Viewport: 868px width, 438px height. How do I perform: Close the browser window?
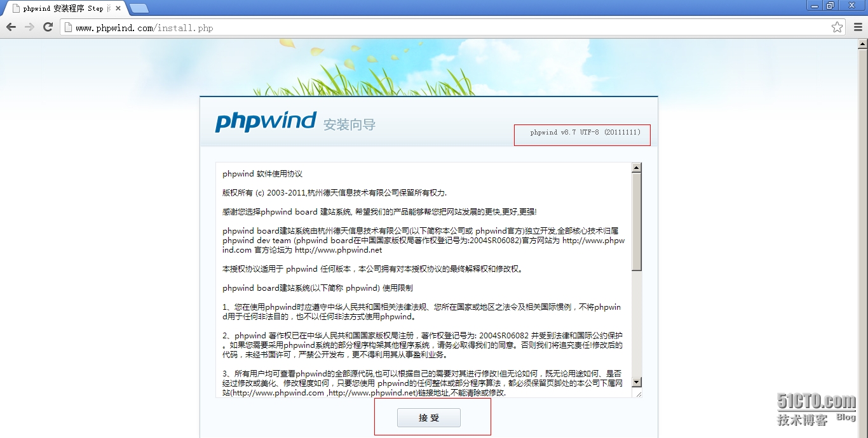pos(853,5)
